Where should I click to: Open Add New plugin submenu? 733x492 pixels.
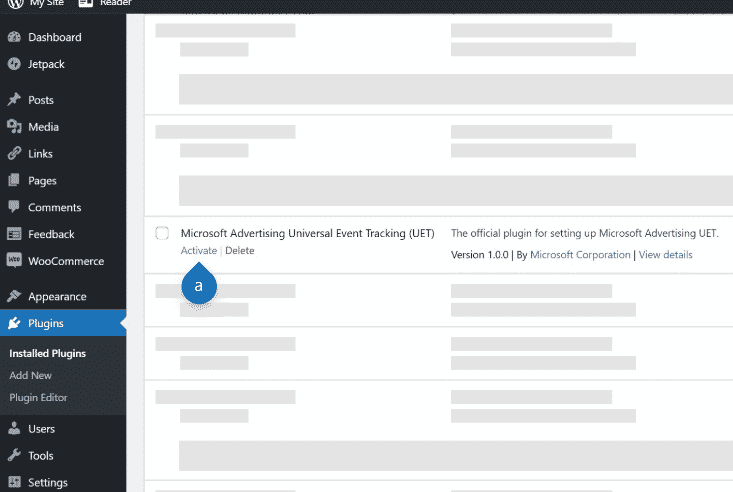(30, 375)
